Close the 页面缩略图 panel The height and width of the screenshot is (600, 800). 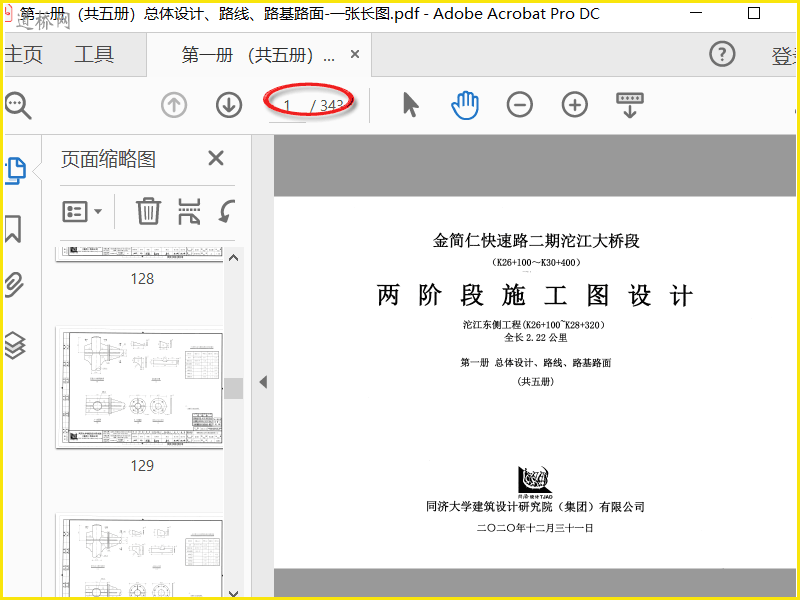tap(216, 158)
